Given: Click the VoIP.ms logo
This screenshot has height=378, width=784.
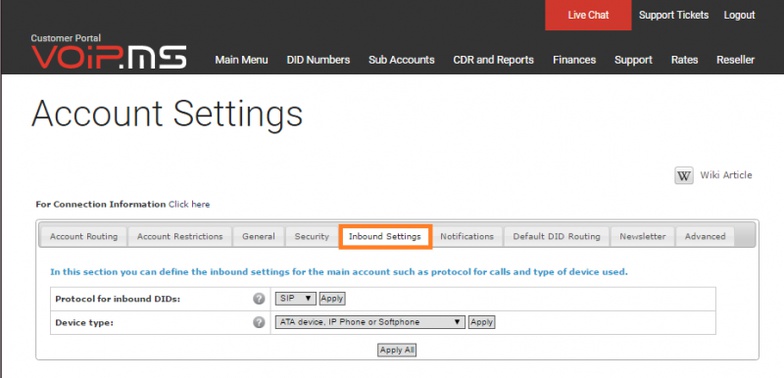Looking at the screenshot, I should coord(108,57).
